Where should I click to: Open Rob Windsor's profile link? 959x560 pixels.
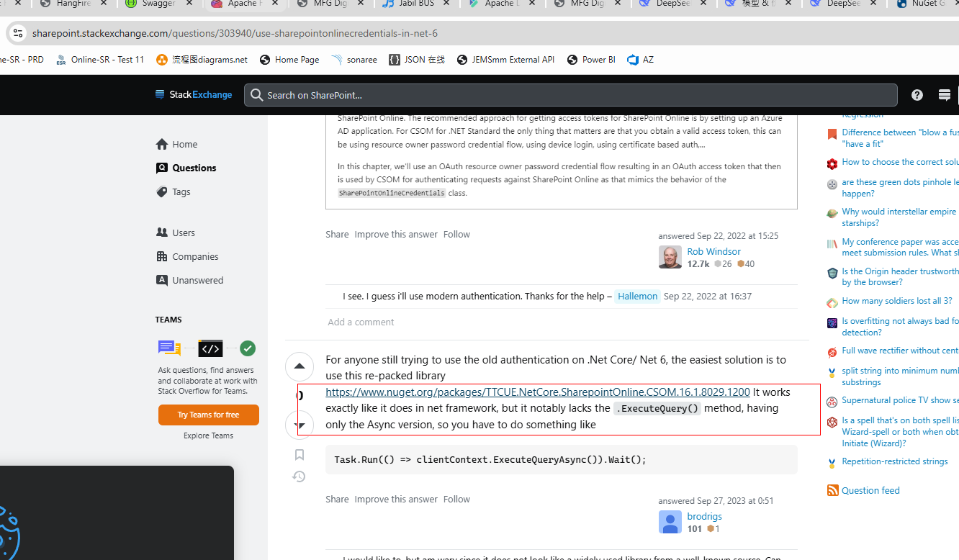tap(713, 251)
